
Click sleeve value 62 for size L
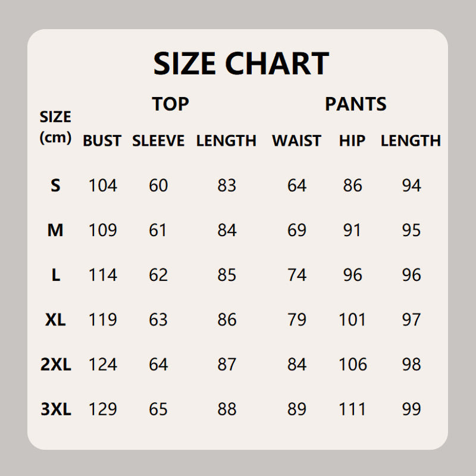pyautogui.click(x=158, y=275)
